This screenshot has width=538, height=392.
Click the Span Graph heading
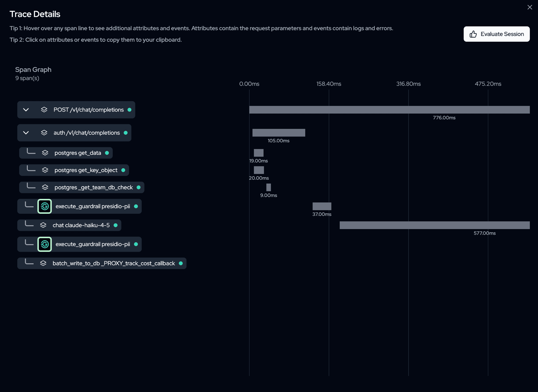(33, 70)
